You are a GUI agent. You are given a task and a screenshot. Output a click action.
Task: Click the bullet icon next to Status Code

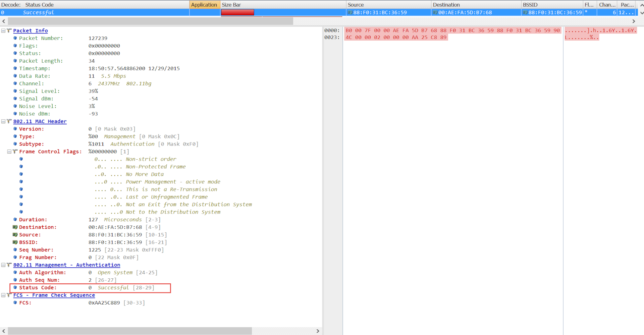15,288
